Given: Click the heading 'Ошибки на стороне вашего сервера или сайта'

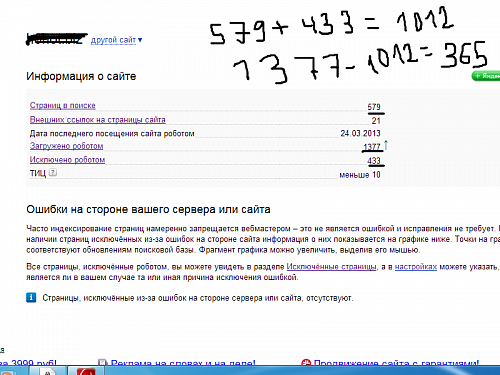Looking at the screenshot, I should click(x=148, y=209).
